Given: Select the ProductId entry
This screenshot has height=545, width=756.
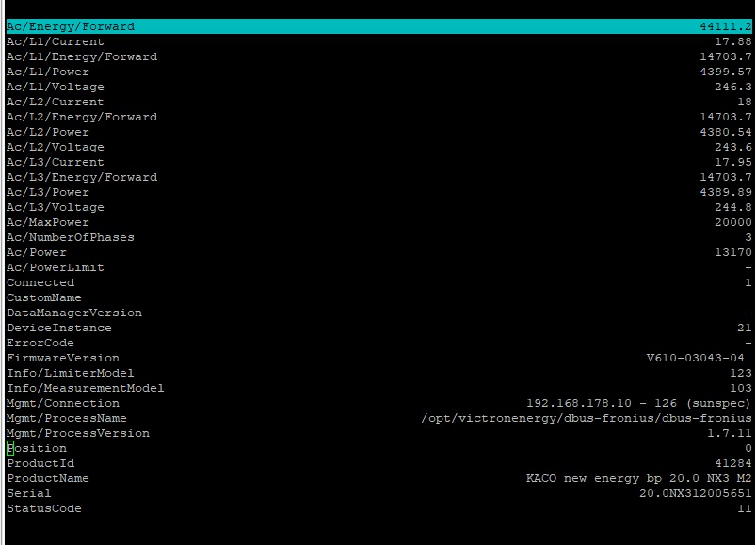Looking at the screenshot, I should point(378,463).
